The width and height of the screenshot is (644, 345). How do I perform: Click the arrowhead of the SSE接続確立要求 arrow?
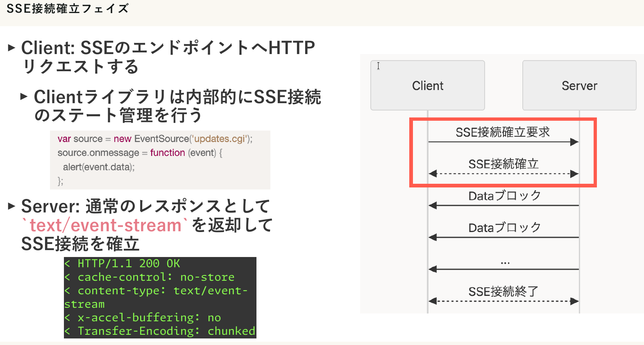[x=574, y=142]
